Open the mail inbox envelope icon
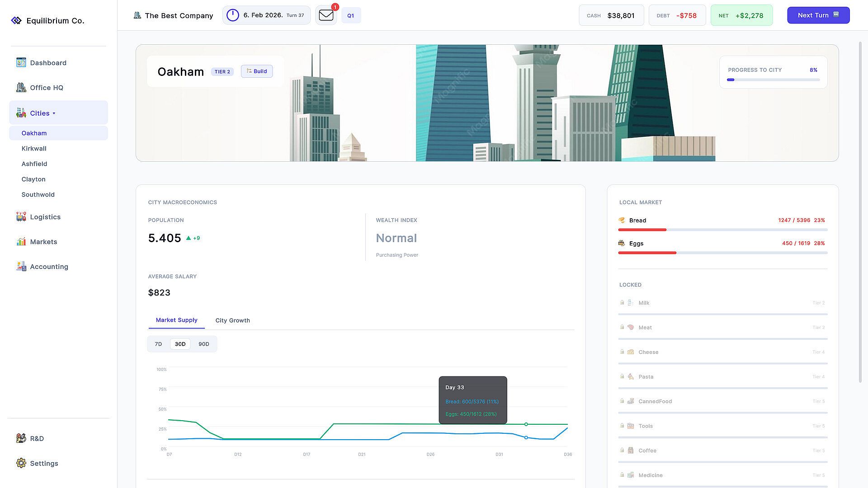 [x=326, y=15]
